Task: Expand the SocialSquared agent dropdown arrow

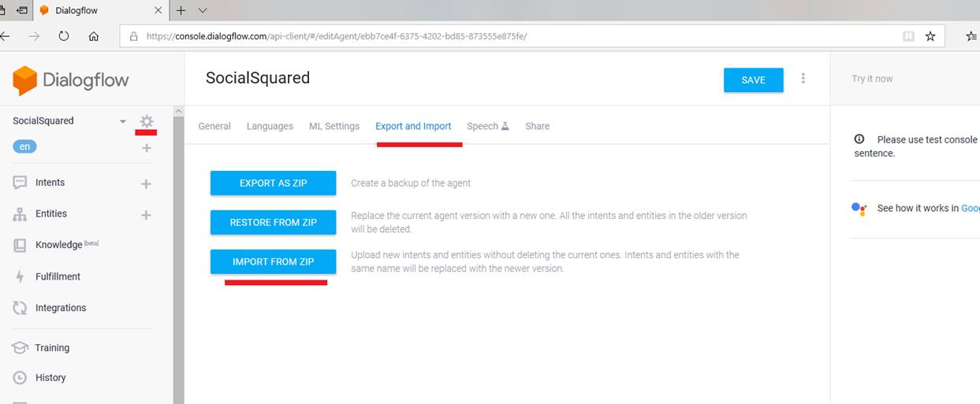Action: click(122, 121)
